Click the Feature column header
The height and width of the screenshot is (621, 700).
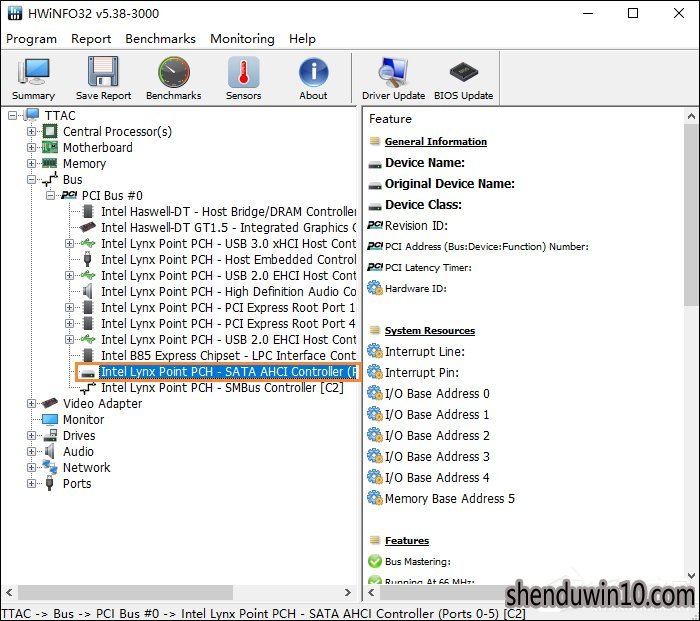point(390,119)
